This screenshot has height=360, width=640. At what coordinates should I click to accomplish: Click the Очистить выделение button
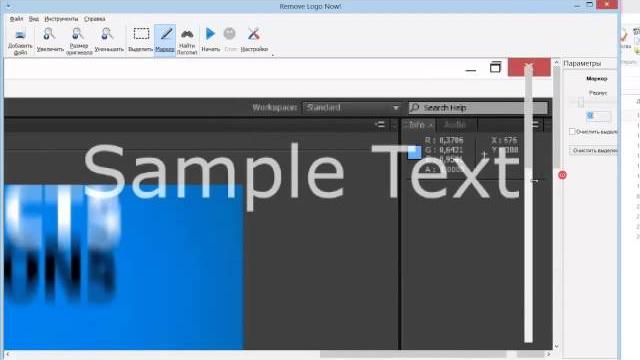tap(593, 151)
